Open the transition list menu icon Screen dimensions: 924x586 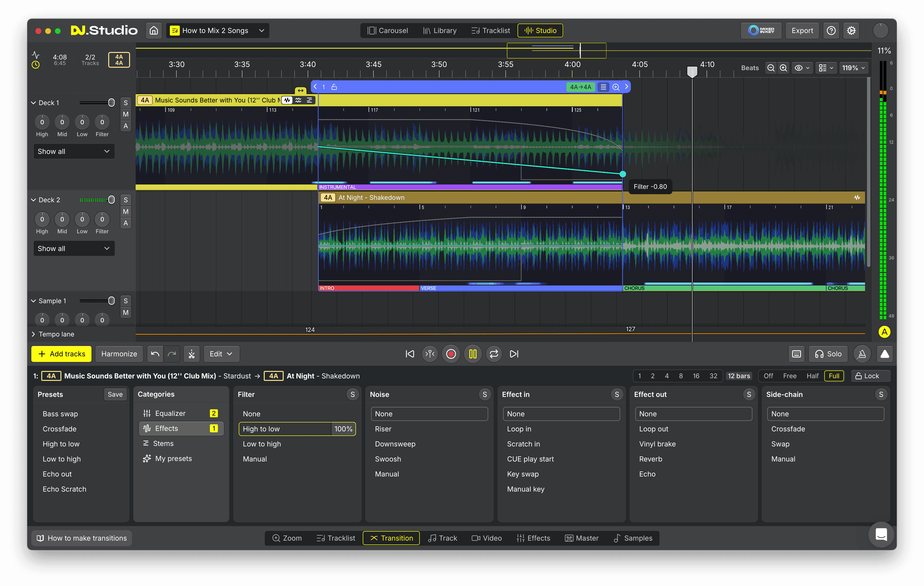(x=603, y=87)
